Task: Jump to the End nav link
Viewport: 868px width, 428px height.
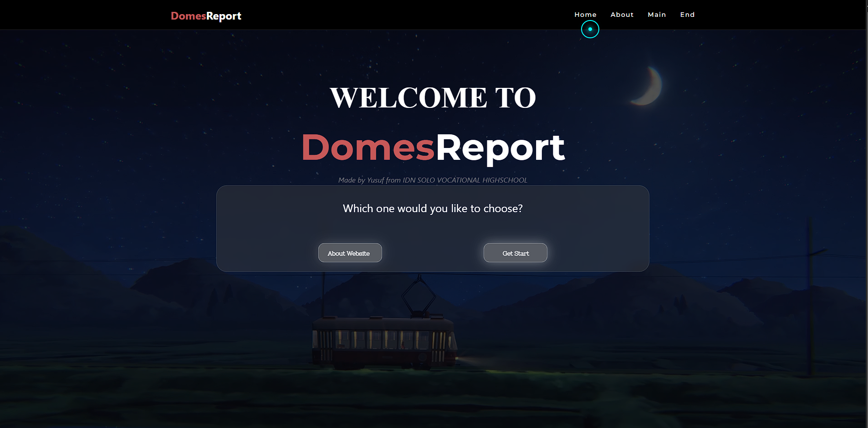Action: pos(687,15)
